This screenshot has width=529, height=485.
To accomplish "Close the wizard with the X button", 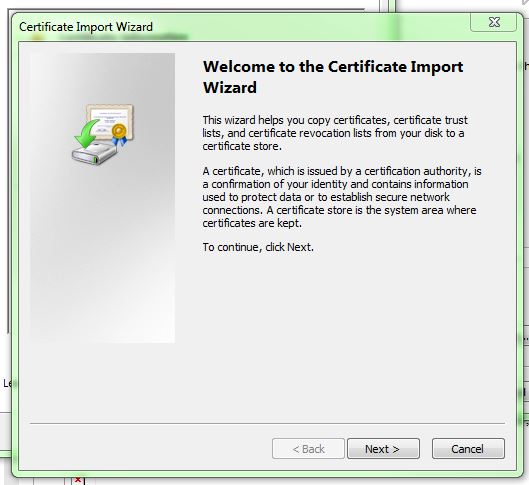I will (x=493, y=22).
